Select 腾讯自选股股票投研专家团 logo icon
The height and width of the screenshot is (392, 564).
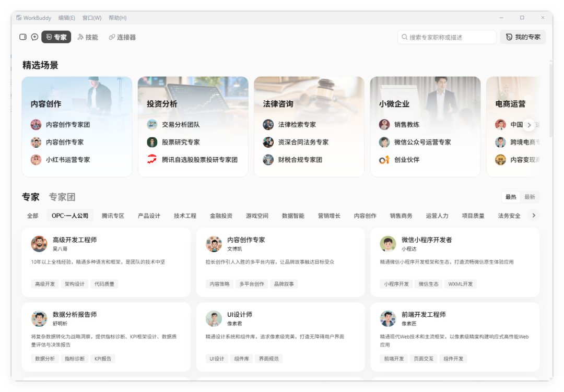[x=152, y=159]
